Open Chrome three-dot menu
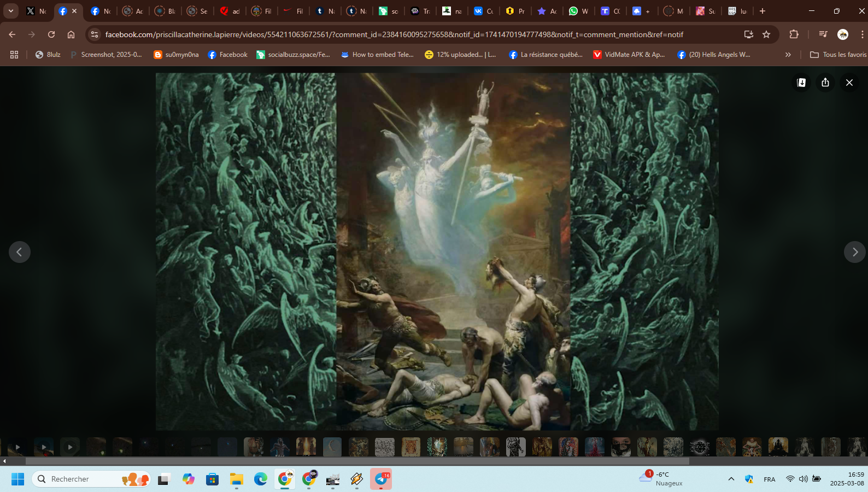The width and height of the screenshot is (868, 492). [x=862, y=34]
